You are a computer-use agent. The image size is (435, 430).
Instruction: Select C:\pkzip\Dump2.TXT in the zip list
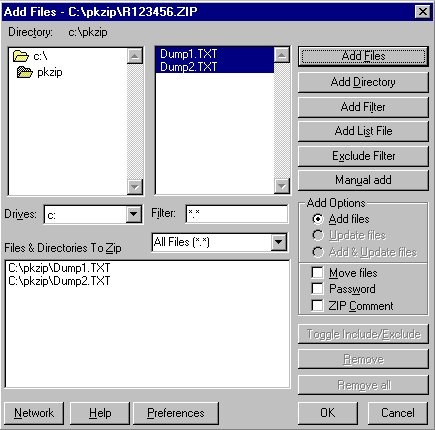tap(59, 281)
